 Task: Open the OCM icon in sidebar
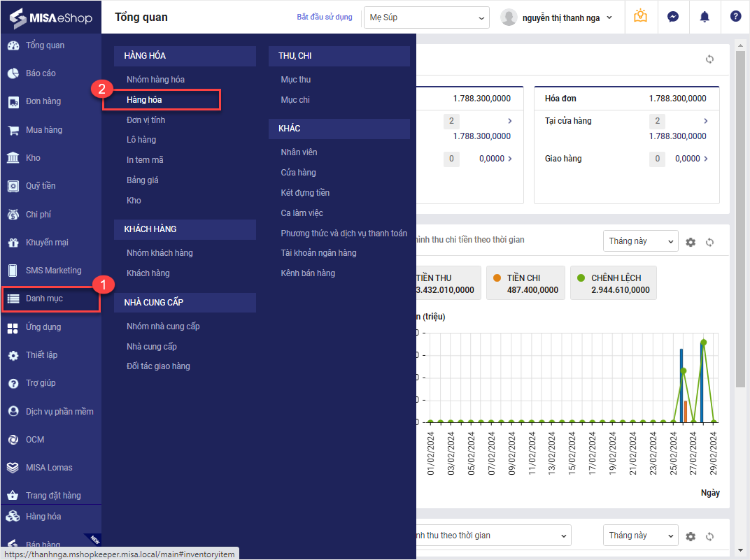[x=13, y=440]
